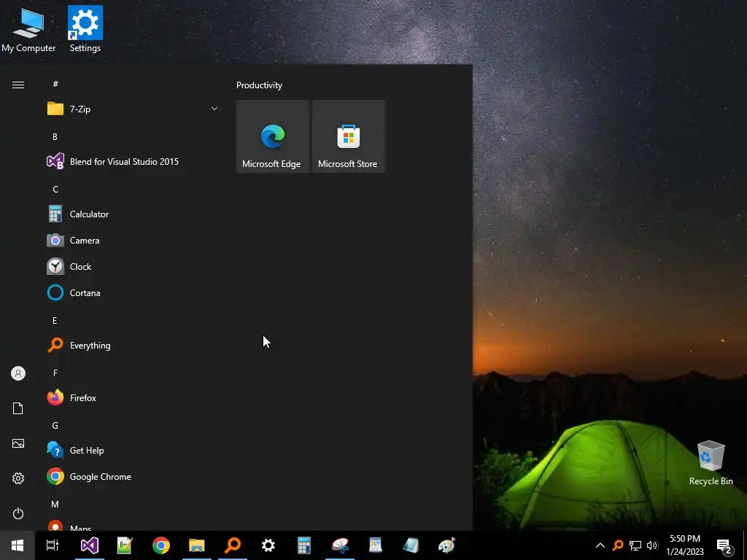Click the G letter section header

tap(55, 426)
